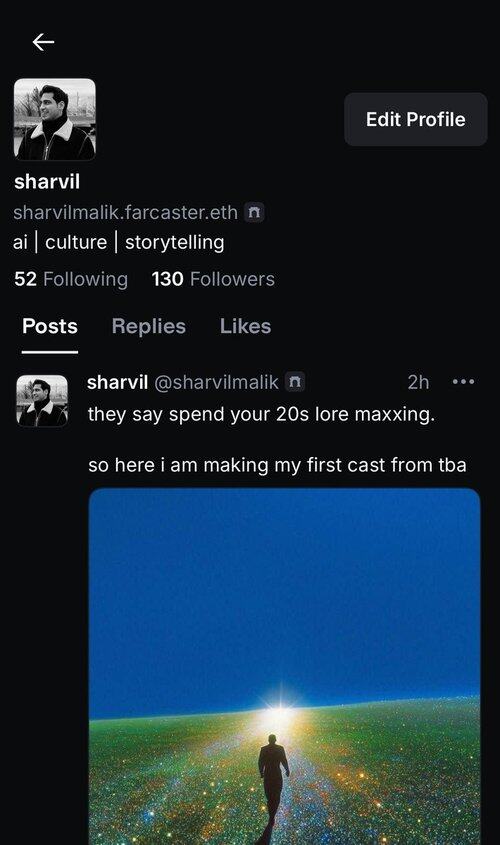Select the Posts tab
The image size is (500, 845).
click(x=50, y=326)
